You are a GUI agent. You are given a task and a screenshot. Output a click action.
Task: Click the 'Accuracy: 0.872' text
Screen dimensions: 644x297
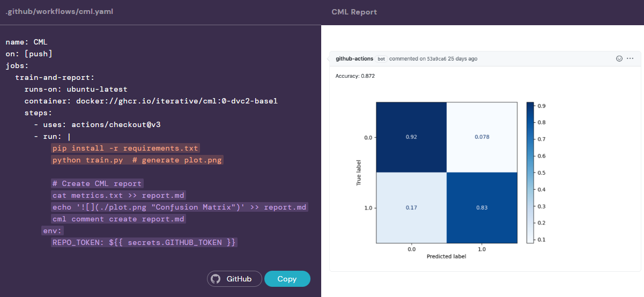click(x=355, y=76)
